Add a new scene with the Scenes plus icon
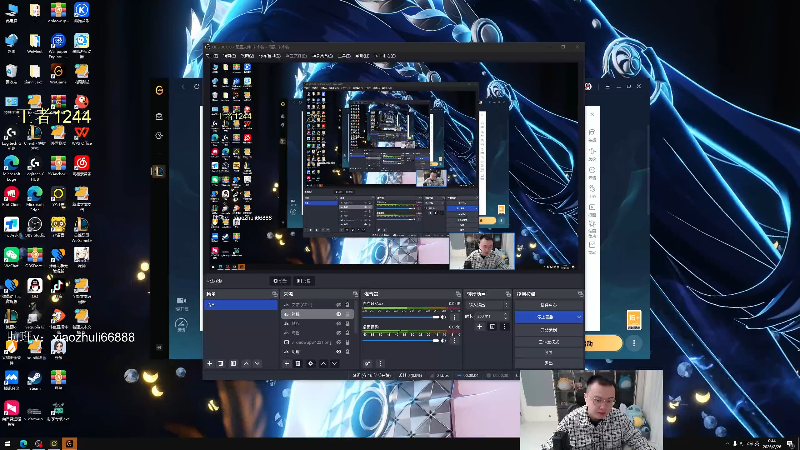 click(x=209, y=363)
